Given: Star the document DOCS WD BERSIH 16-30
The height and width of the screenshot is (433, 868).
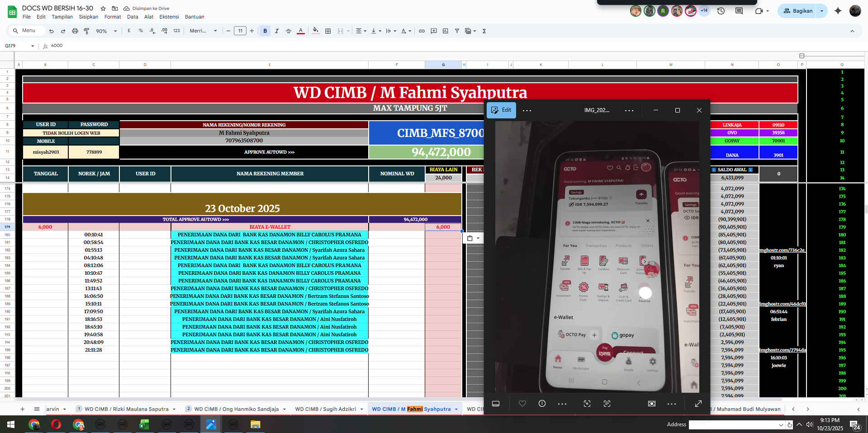Looking at the screenshot, I should [103, 9].
